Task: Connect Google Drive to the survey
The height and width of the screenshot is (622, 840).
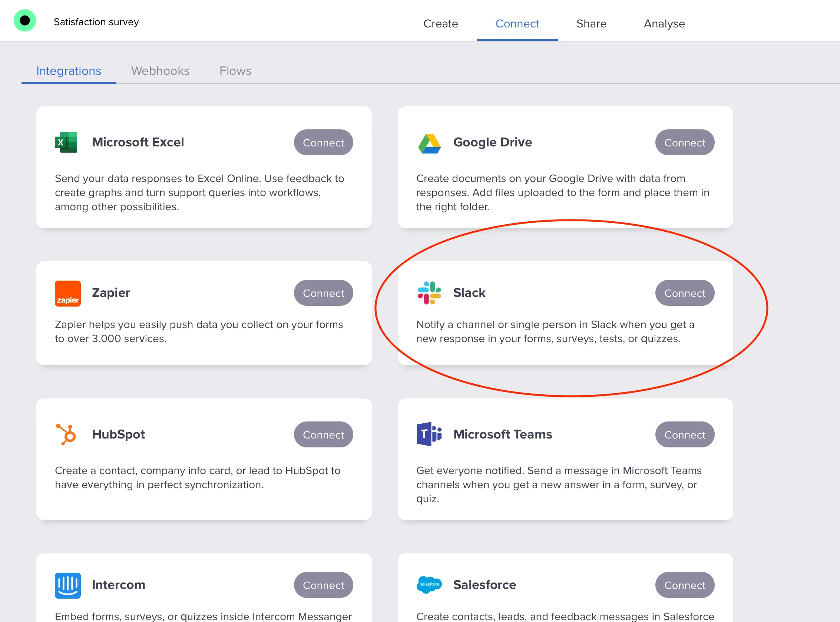Action: [685, 142]
